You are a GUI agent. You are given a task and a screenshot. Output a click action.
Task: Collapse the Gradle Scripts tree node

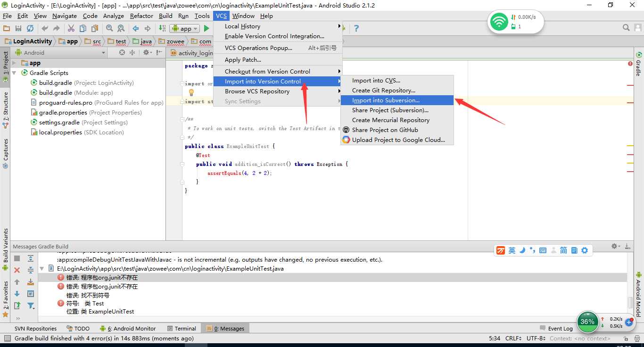click(14, 73)
